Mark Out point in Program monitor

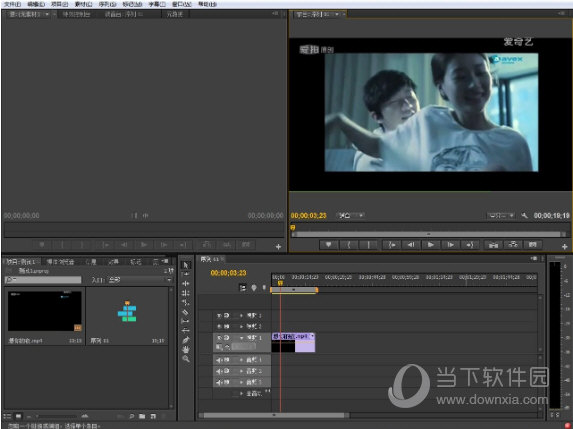point(368,245)
